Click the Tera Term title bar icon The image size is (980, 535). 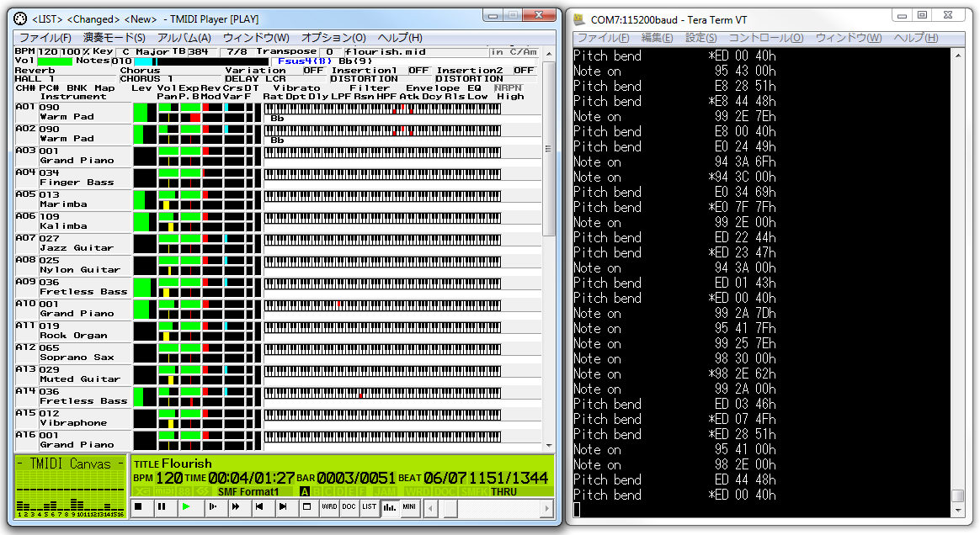pos(579,20)
